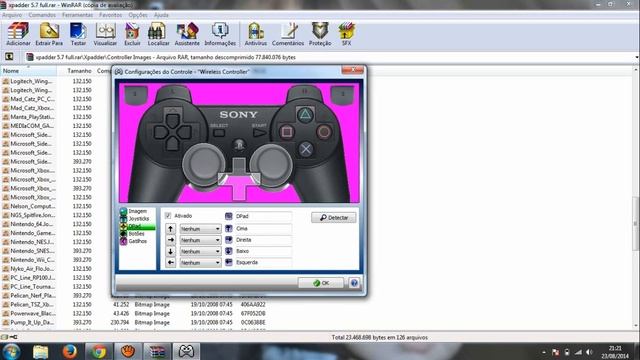The height and width of the screenshot is (360, 640).
Task: Click the Comentários toolbar icon
Action: (x=288, y=34)
